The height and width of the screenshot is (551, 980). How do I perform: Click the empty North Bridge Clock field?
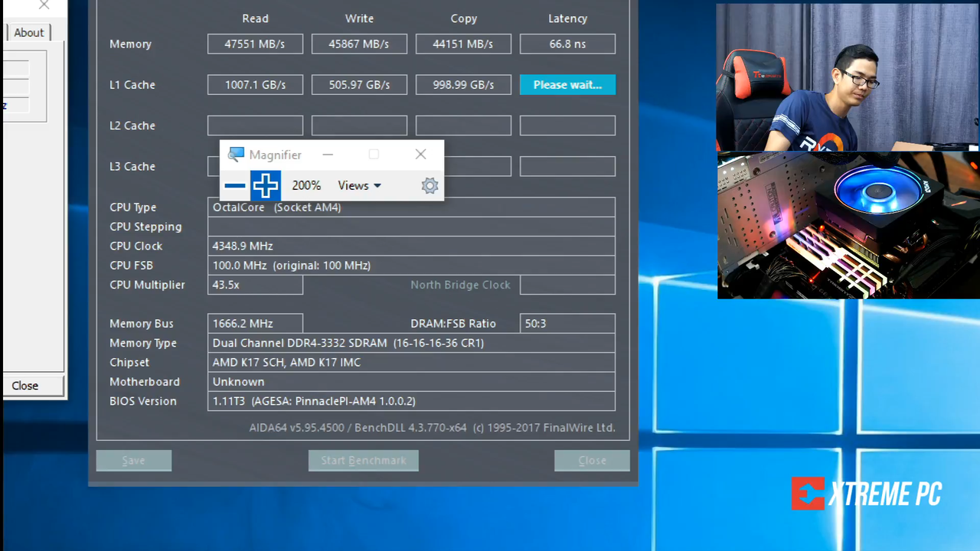pyautogui.click(x=567, y=285)
